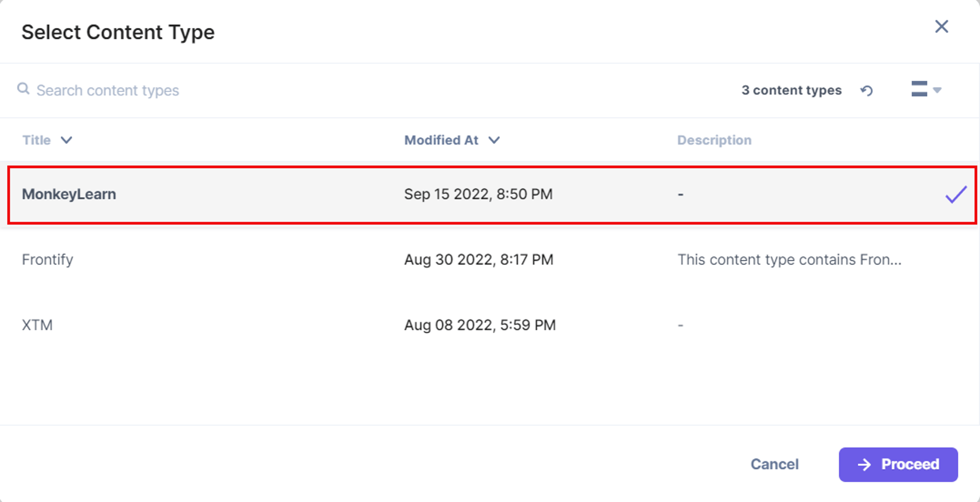The width and height of the screenshot is (980, 502).
Task: Proceed with selected content type
Action: coord(898,464)
